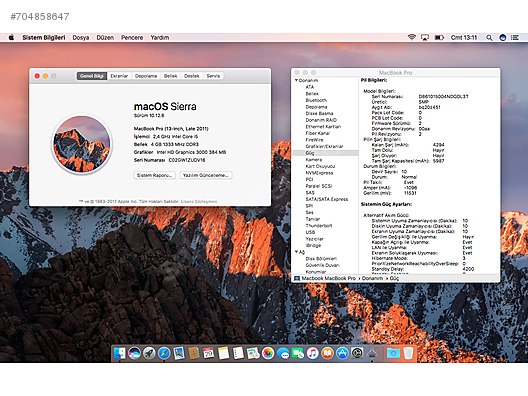The image size is (528, 396).
Task: Open the Düzen menu
Action: point(105,37)
